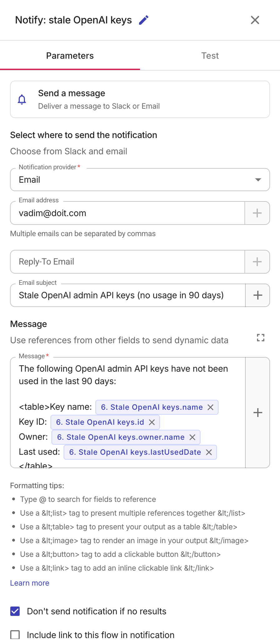Screen dimensions: 280x644
Task: Click 'Type @ to search for fields' tip
Action: 88,499
